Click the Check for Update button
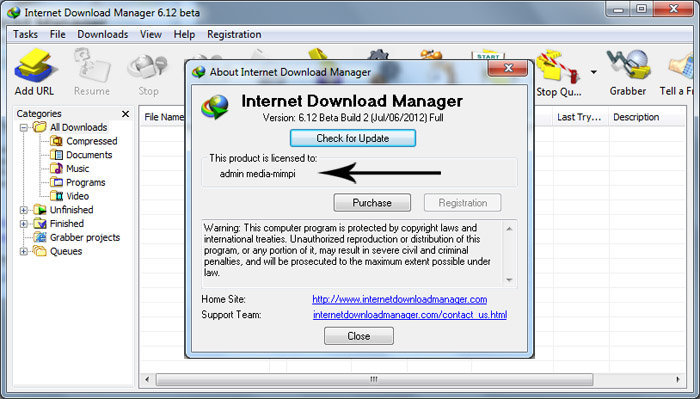The height and width of the screenshot is (399, 700). [x=353, y=138]
